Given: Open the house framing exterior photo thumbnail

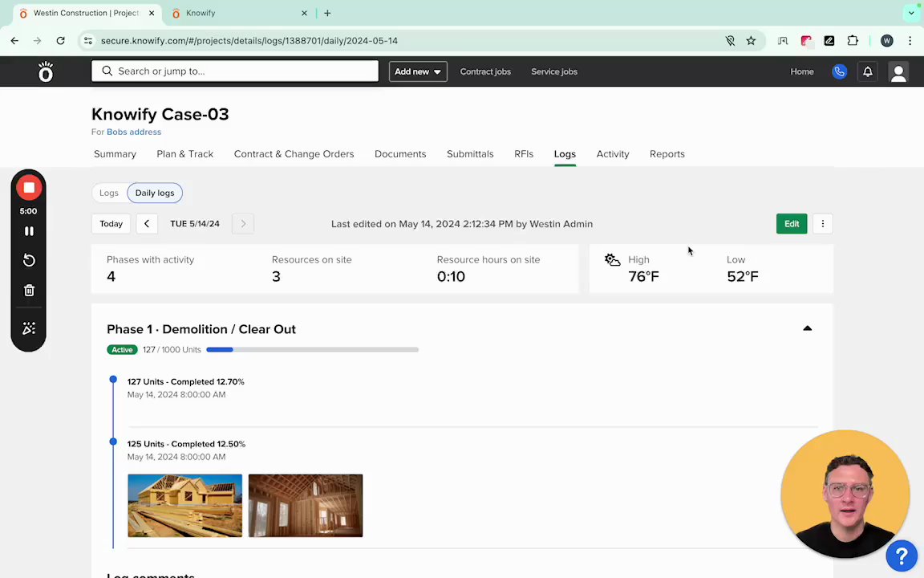Looking at the screenshot, I should [x=184, y=506].
